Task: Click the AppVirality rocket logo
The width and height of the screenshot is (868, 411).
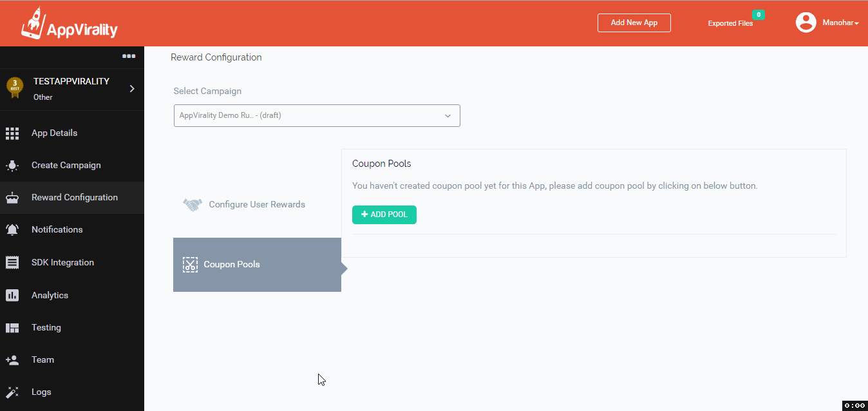Action: point(70,23)
